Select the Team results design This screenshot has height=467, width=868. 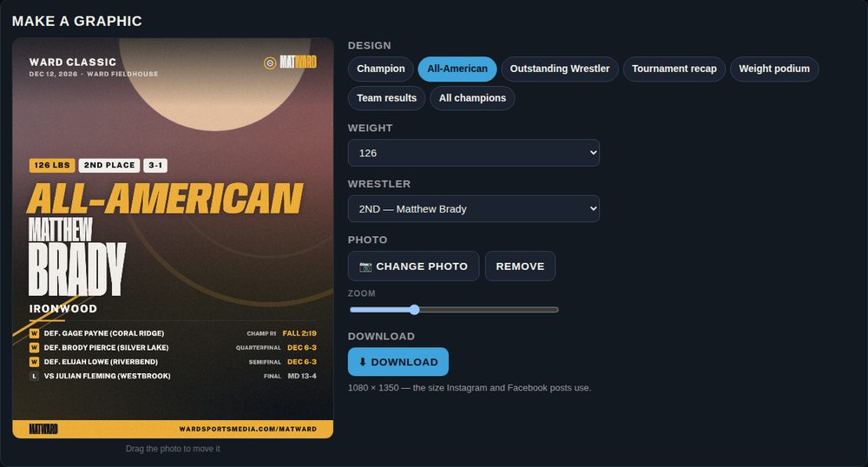coord(386,98)
